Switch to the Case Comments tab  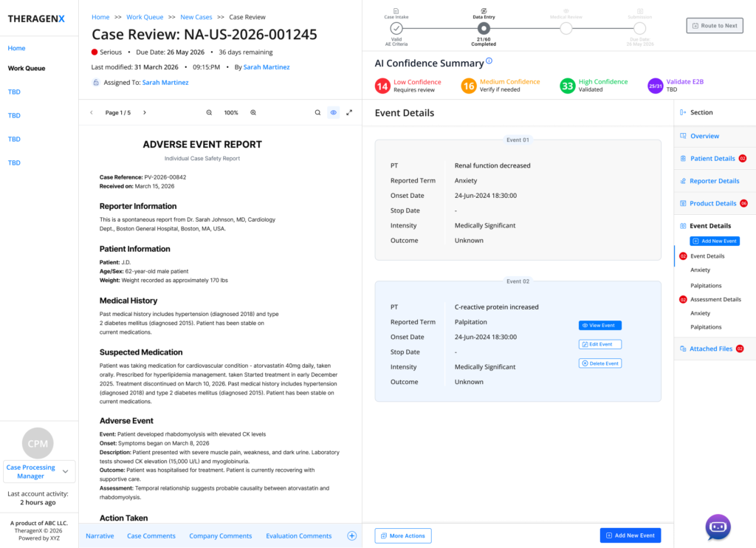tap(151, 536)
